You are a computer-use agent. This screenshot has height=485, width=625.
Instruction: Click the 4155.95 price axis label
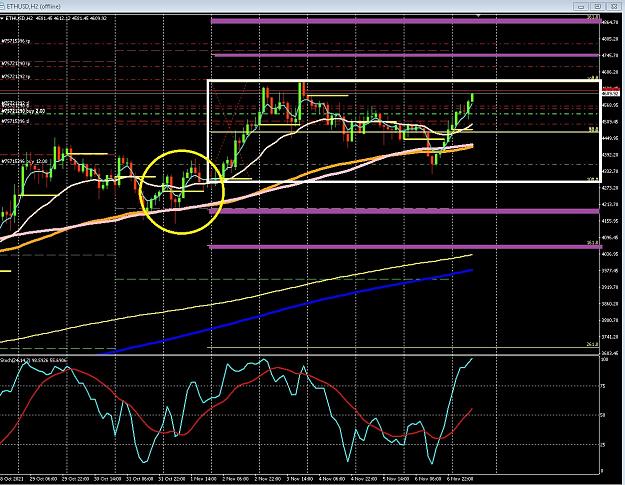click(610, 221)
